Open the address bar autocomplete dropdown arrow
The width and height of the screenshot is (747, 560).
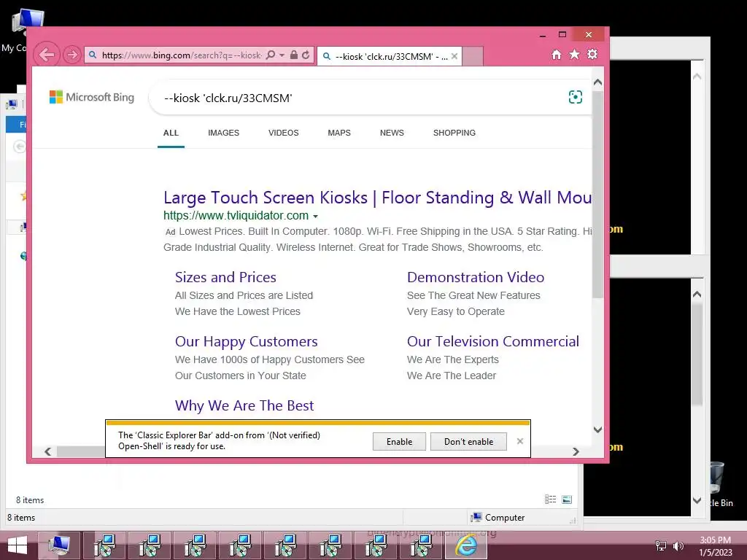(x=282, y=55)
